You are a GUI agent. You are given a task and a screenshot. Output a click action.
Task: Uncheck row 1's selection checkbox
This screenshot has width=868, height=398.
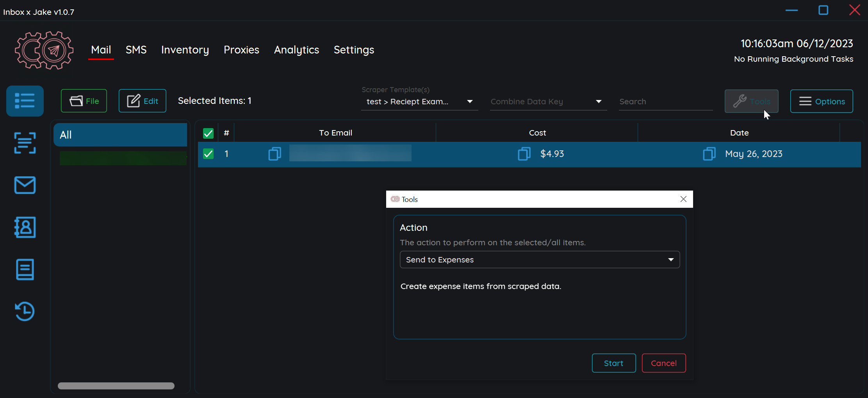(208, 154)
